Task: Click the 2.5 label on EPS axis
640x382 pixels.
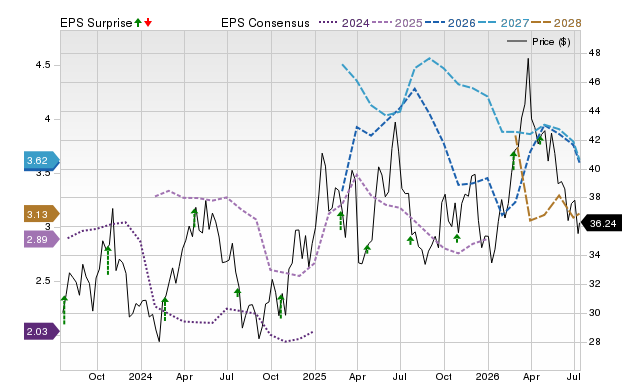Action: tap(43, 281)
